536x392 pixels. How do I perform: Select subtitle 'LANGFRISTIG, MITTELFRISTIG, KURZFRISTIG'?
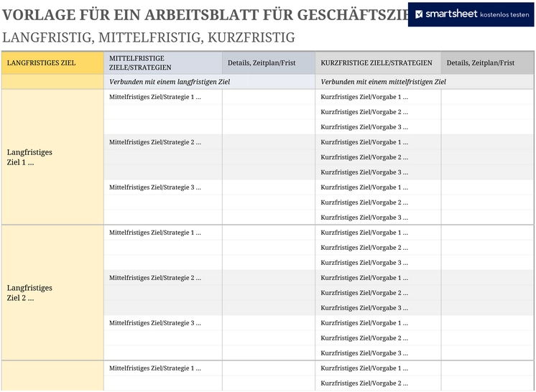[x=149, y=37]
